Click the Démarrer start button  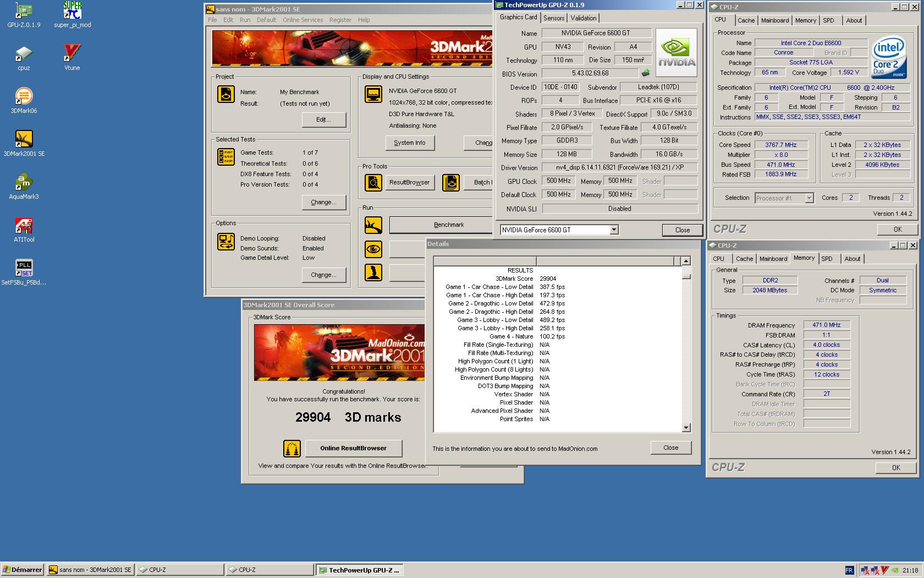click(x=23, y=570)
